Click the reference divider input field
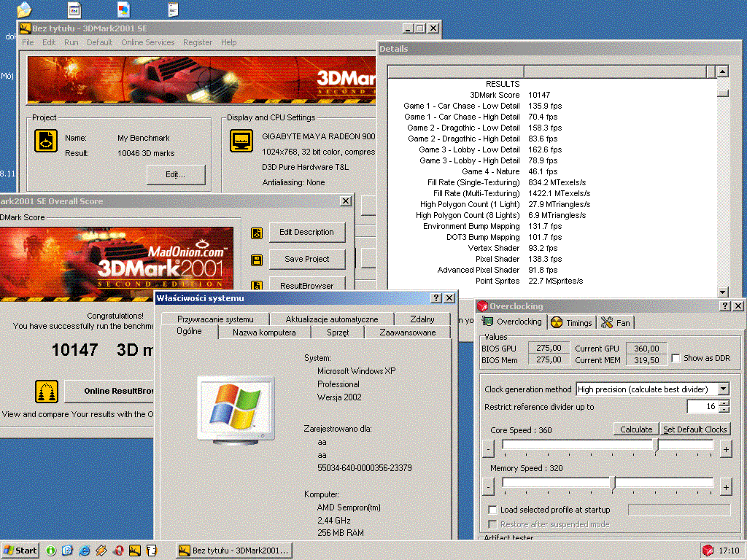The image size is (747, 560). point(703,407)
